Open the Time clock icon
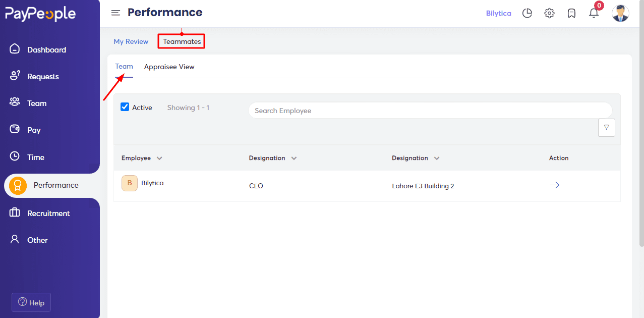This screenshot has width=644, height=318. (15, 156)
